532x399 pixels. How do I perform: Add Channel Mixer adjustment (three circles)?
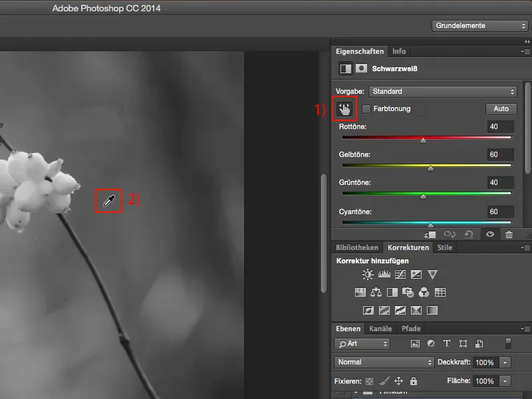(424, 292)
